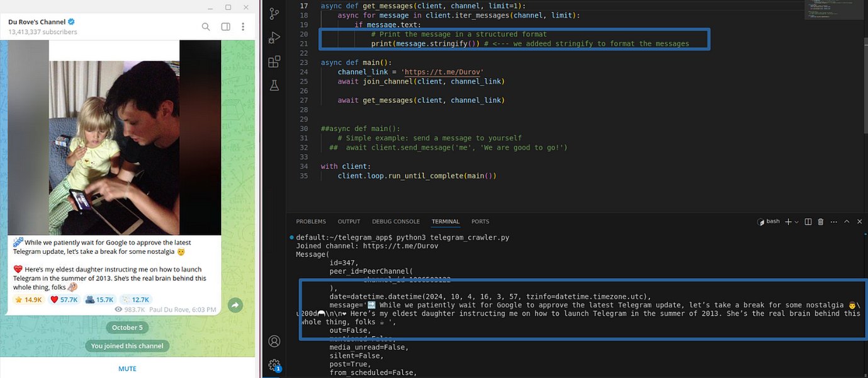Maximize the panel with chevron up
868x378 pixels.
tap(848, 222)
